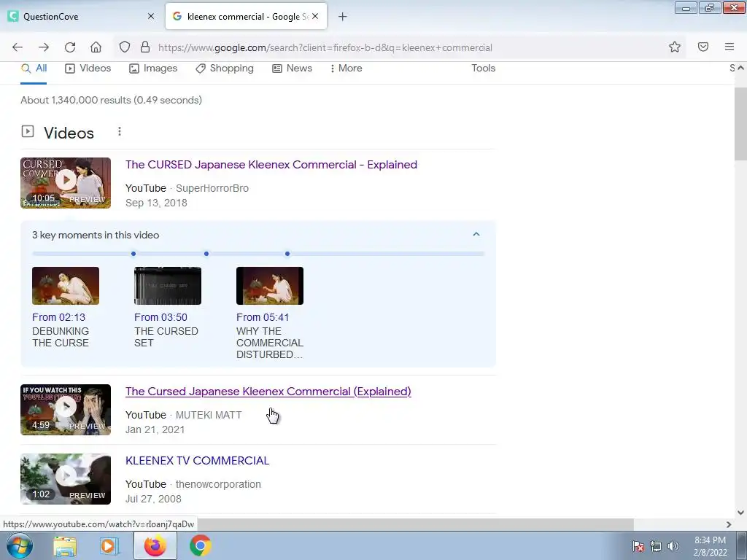747x560 pixels.
Task: Open the From 05:41 moment thumbnail
Action: click(270, 286)
